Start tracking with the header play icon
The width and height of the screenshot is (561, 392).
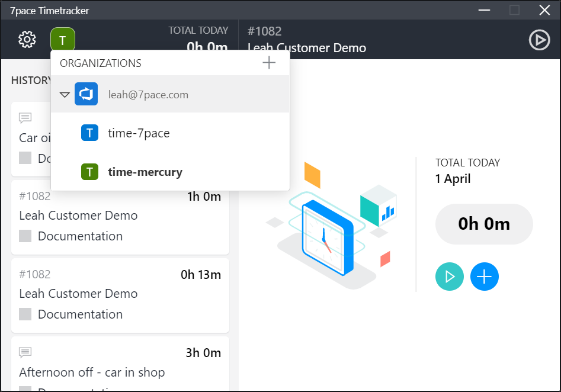click(539, 40)
